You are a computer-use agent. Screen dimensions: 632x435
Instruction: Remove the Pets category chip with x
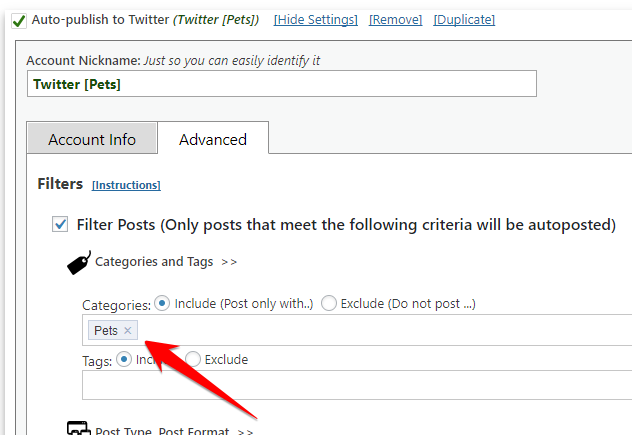pyautogui.click(x=128, y=330)
